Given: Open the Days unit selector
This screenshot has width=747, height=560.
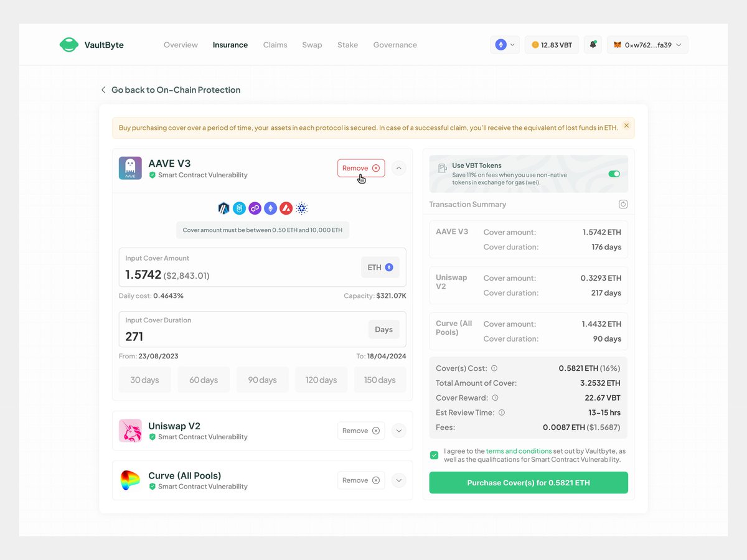Looking at the screenshot, I should click(383, 330).
